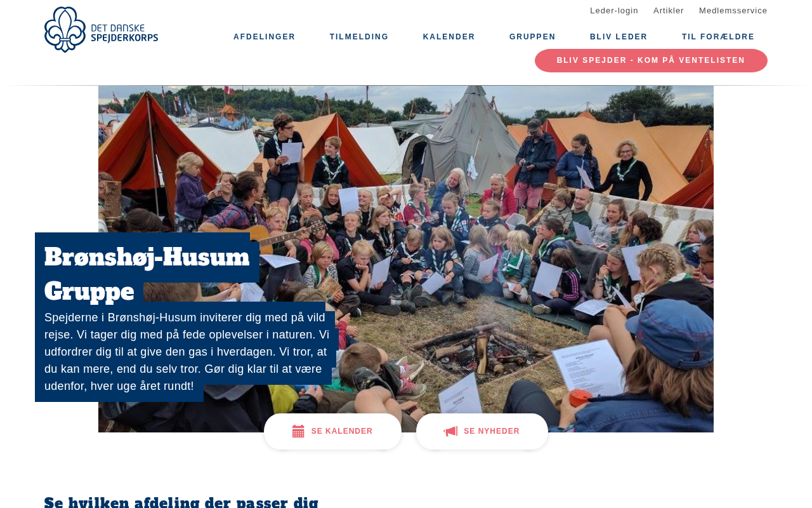
Task: Click the Se Nyheder button label
Action: click(492, 431)
